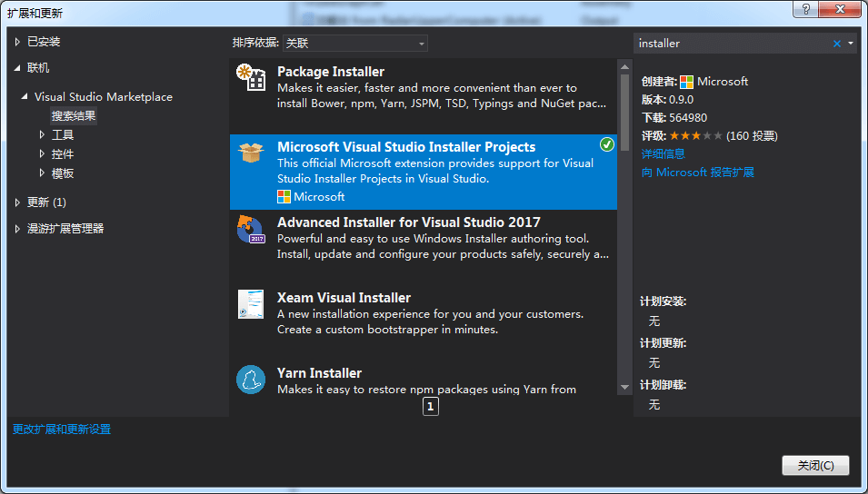Image resolution: width=868 pixels, height=494 pixels.
Task: Click the Microsoft logo beside 创建者
Action: click(686, 82)
